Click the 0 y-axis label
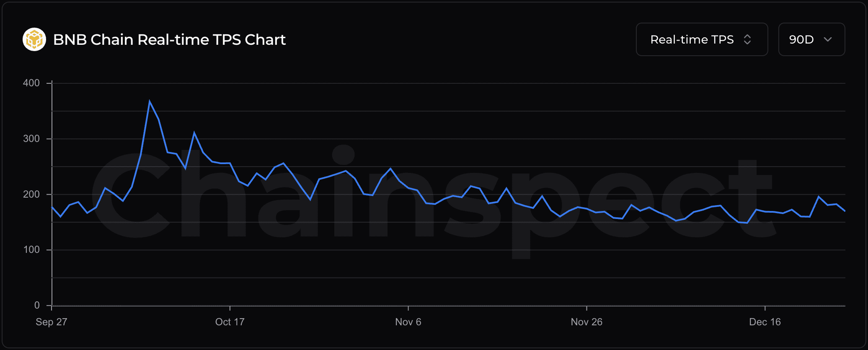The width and height of the screenshot is (868, 350). click(37, 306)
